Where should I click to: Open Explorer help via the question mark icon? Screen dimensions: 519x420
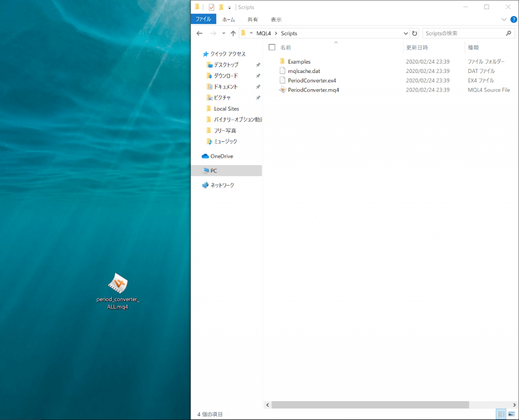tap(514, 20)
